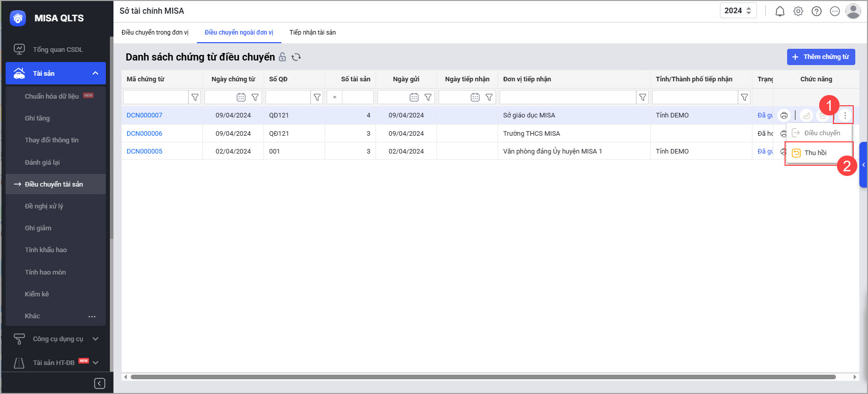Switch to Tiếp nhận tài sản tab

tap(312, 33)
